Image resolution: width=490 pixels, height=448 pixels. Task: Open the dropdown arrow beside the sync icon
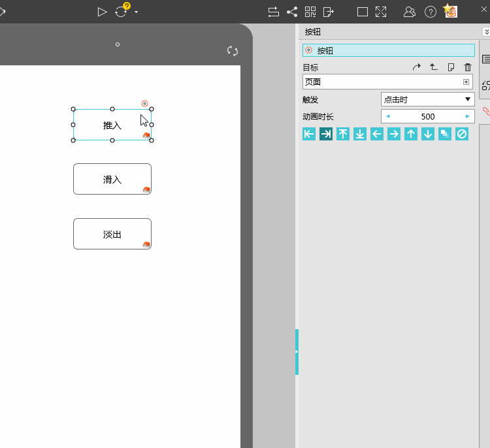click(x=137, y=12)
